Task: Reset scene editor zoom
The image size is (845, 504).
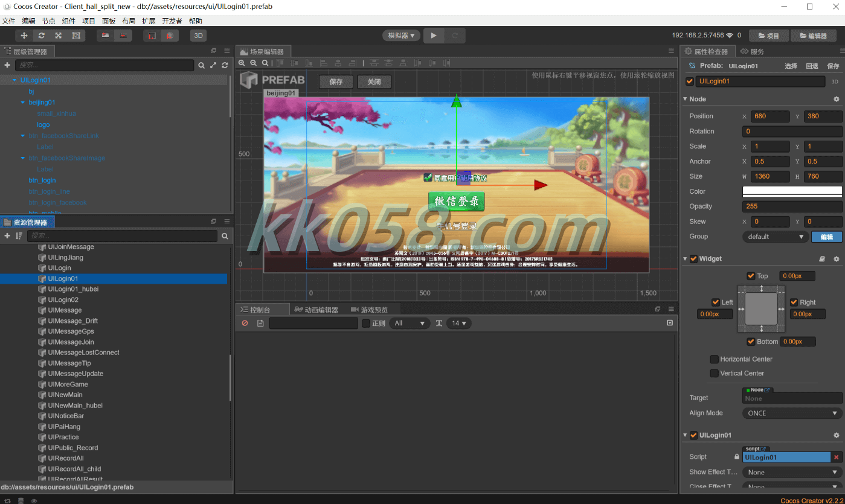Action: click(x=265, y=63)
